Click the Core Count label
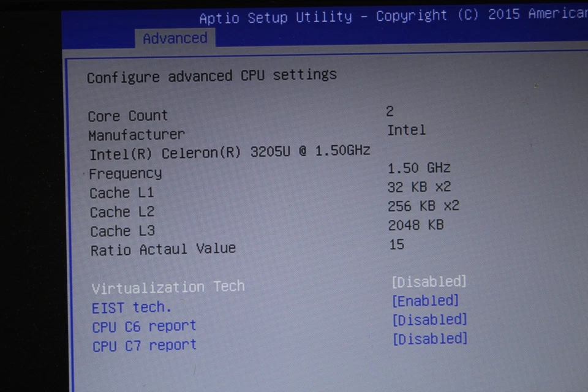Screen dimensions: 588x392 click(x=127, y=116)
